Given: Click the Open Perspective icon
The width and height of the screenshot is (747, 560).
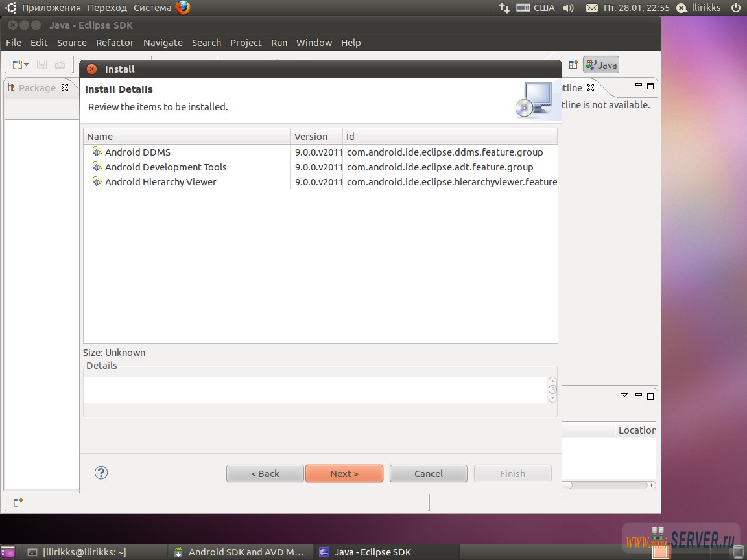Looking at the screenshot, I should (573, 64).
